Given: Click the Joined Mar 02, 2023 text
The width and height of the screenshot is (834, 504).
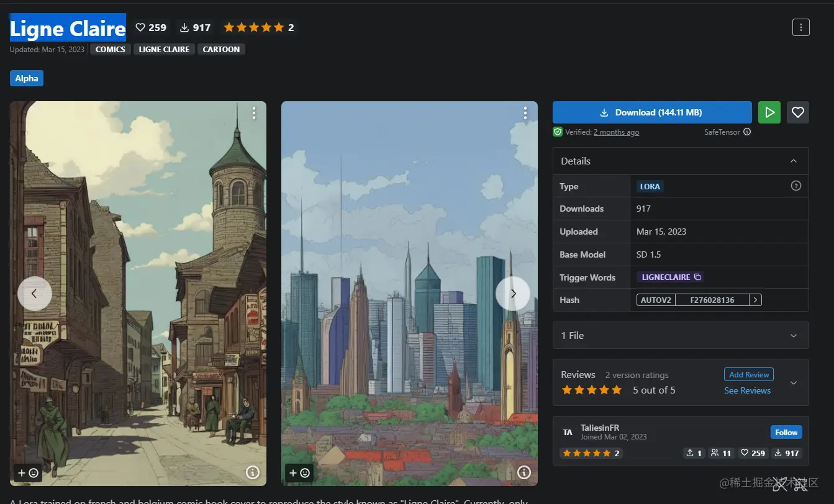Looking at the screenshot, I should point(614,437).
